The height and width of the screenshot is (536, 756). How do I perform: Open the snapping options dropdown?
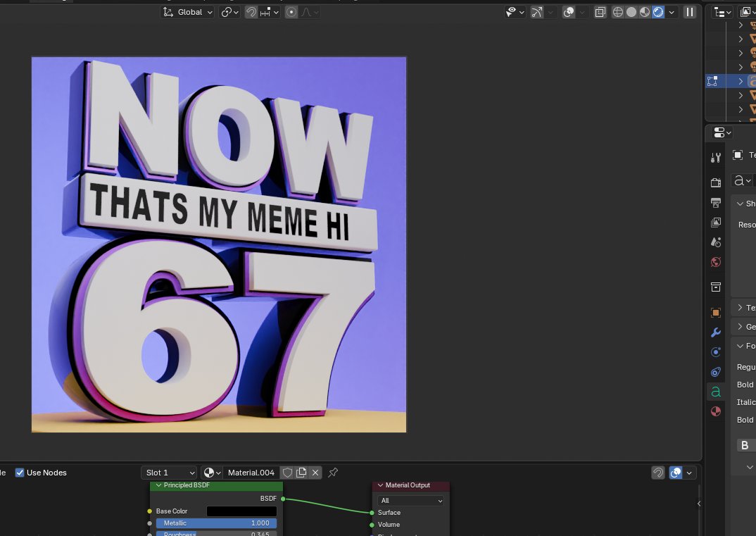269,12
